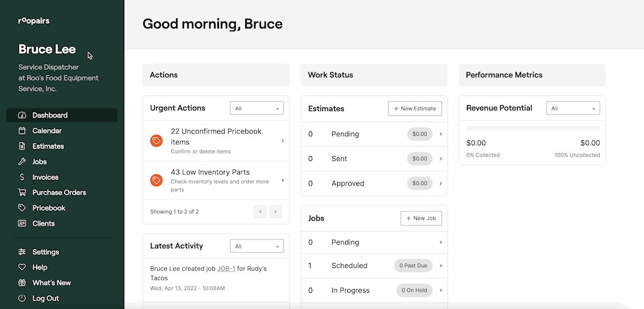Viewport: 644px width, 309px height.
Task: Click the New Job button
Action: [421, 218]
